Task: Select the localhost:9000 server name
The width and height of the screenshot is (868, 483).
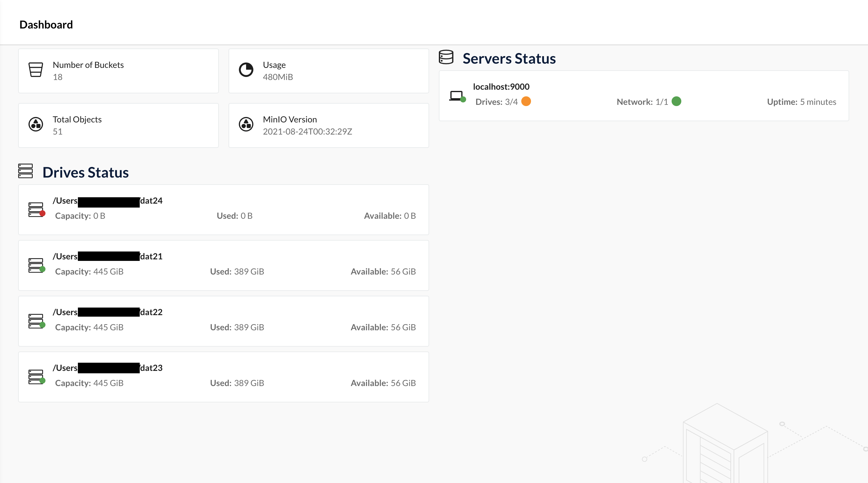Action: (501, 87)
